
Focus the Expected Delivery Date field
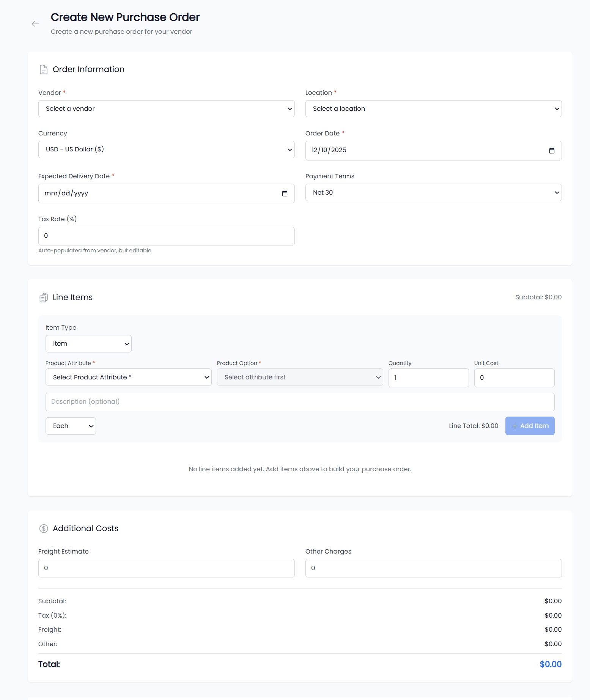click(x=167, y=193)
